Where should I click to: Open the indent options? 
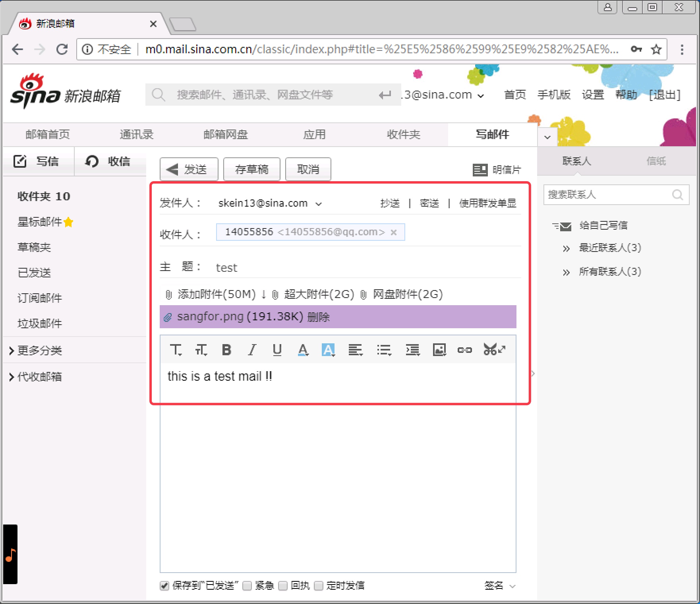(x=413, y=350)
